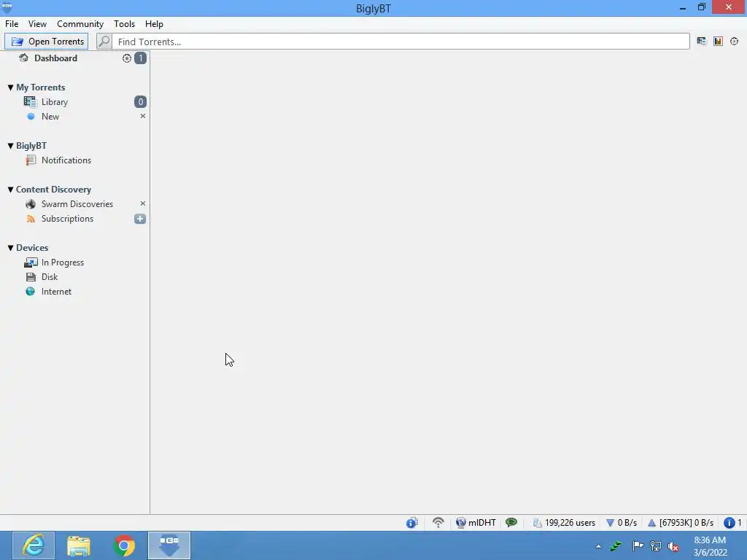
Task: Open the View menu
Action: coord(37,24)
